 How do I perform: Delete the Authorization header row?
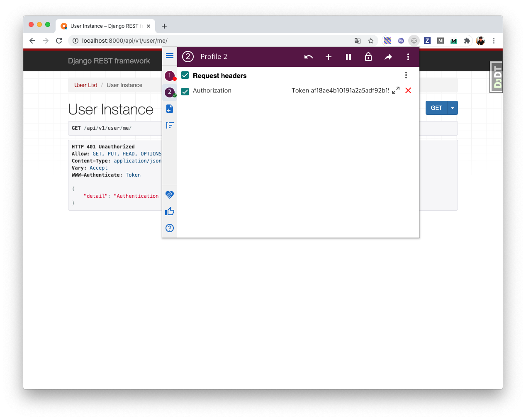(408, 90)
